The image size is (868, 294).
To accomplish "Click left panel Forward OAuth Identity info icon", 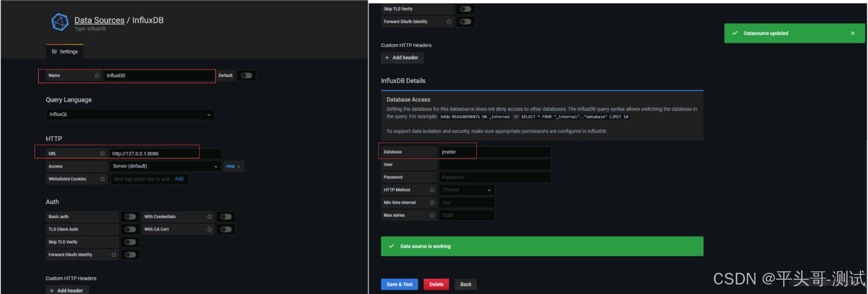I will [x=113, y=255].
